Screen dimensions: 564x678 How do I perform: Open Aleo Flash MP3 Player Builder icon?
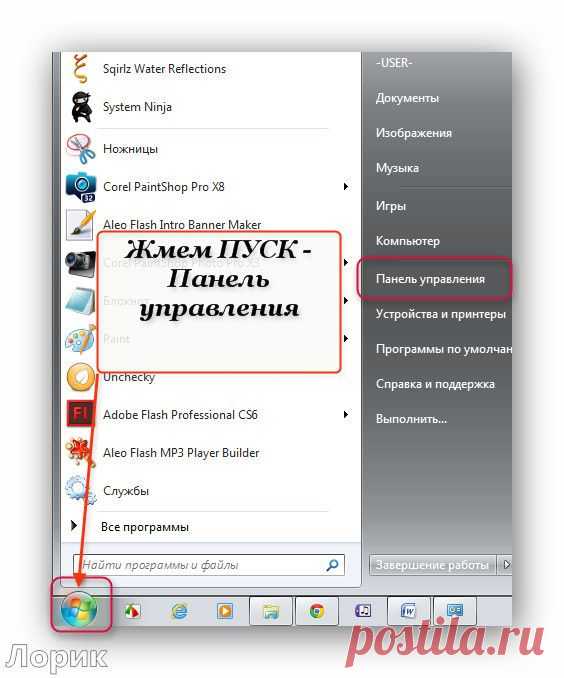(80, 452)
